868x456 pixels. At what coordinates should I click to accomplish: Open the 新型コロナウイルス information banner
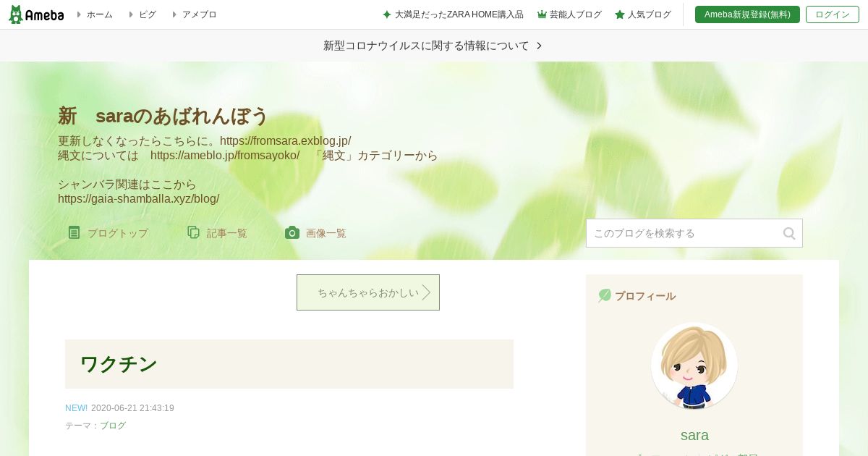tap(434, 46)
